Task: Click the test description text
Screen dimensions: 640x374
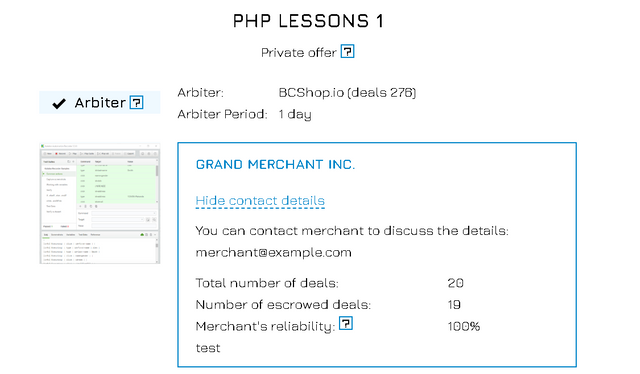Action: tap(208, 348)
